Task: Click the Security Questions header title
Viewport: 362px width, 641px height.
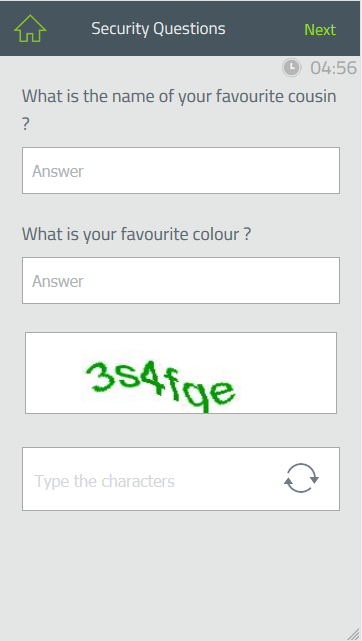Action: 158,29
